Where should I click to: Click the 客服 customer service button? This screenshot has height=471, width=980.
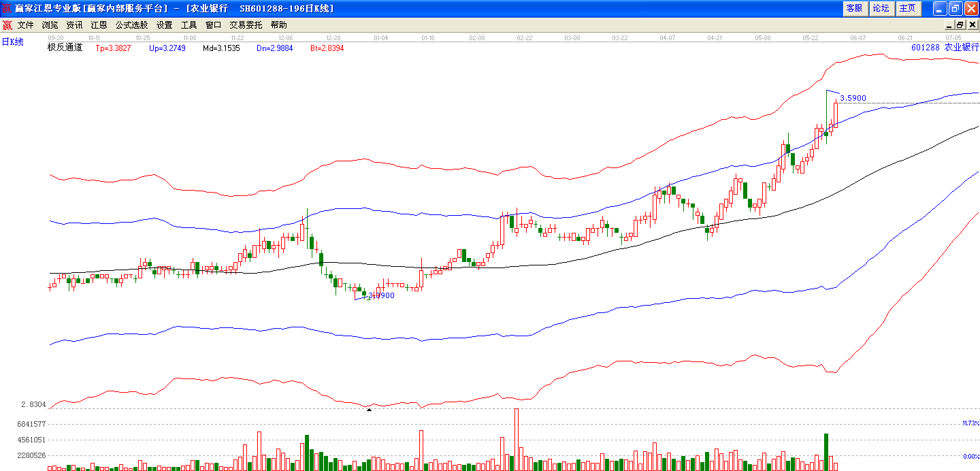854,8
